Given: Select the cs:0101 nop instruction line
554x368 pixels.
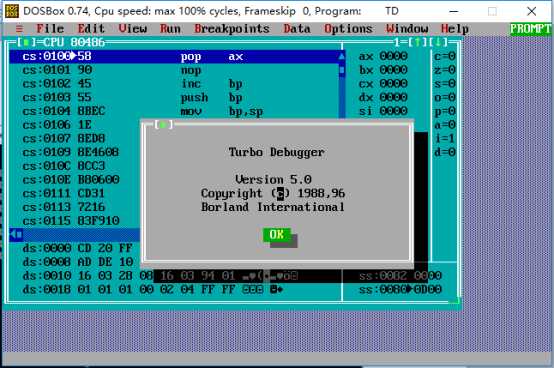Looking at the screenshot, I should 173,70.
